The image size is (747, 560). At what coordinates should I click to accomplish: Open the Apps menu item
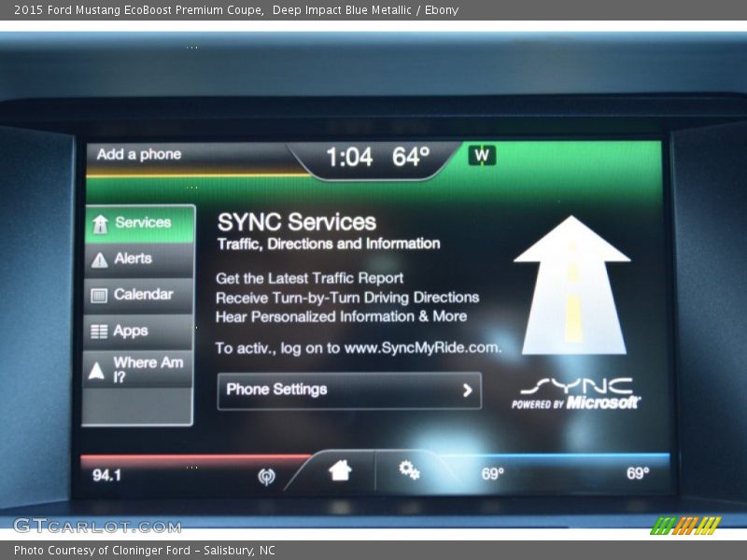[138, 331]
